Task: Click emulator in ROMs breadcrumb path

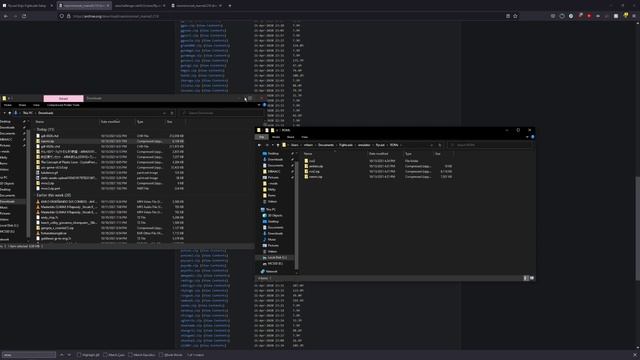Action: tap(364, 145)
